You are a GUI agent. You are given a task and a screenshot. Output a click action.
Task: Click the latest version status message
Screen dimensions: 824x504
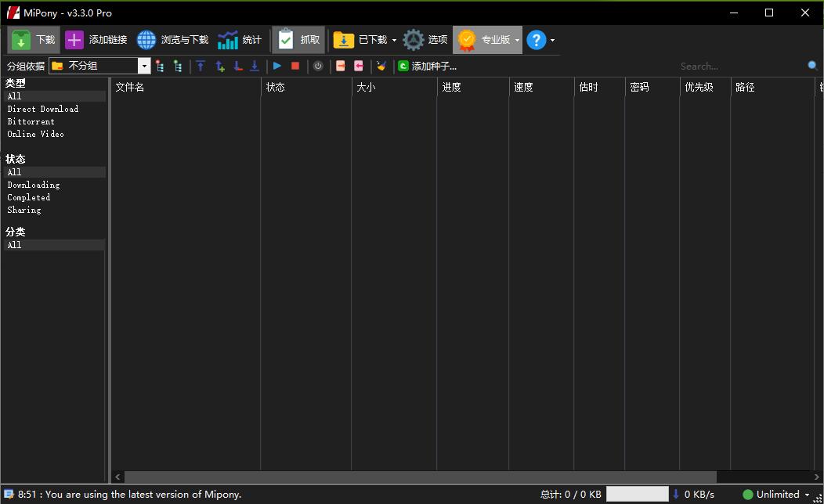(130, 494)
